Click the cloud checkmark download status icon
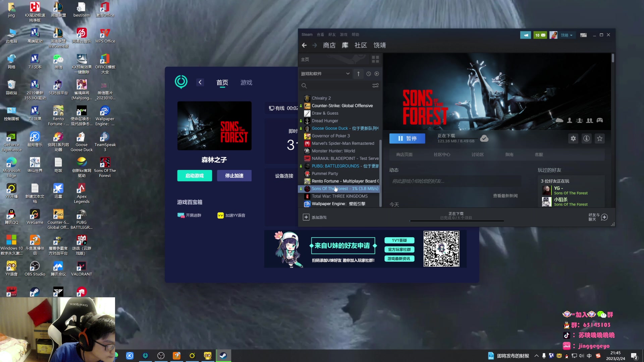The width and height of the screenshot is (644, 362). (x=484, y=138)
